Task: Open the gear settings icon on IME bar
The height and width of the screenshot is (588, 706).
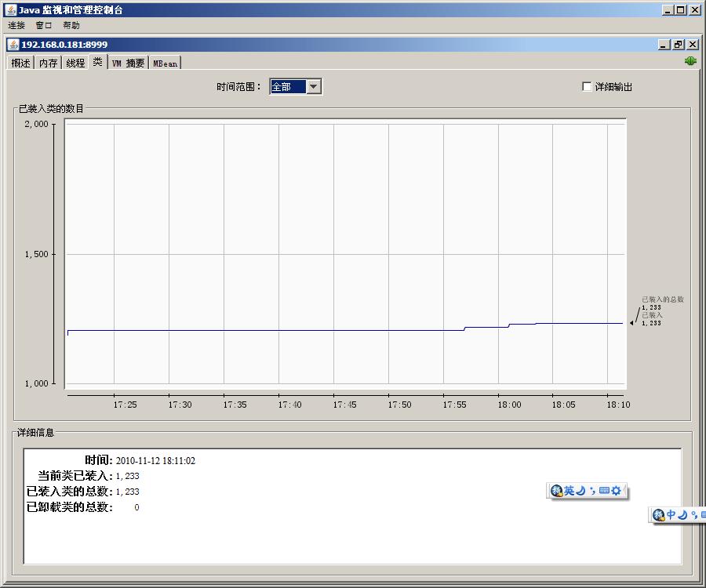Action: [616, 490]
